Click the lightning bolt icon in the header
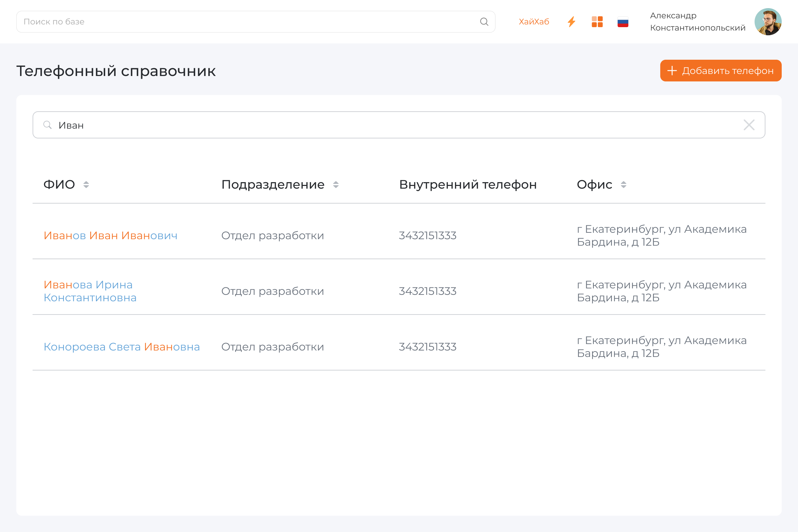798x532 pixels. pos(571,21)
